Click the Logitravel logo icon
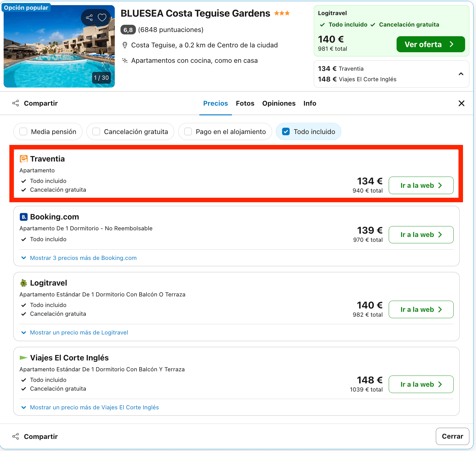This screenshot has width=476, height=451. [x=24, y=283]
